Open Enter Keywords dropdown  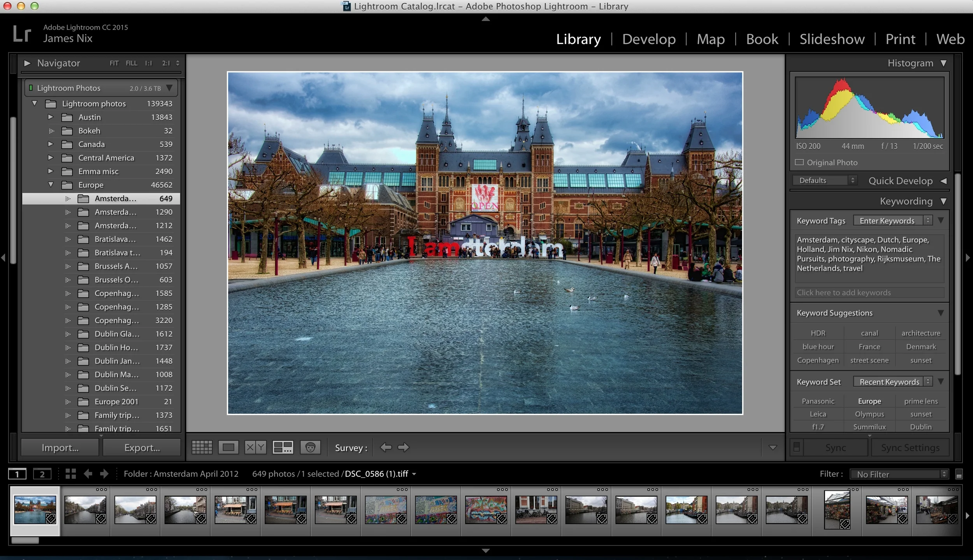pyautogui.click(x=893, y=221)
